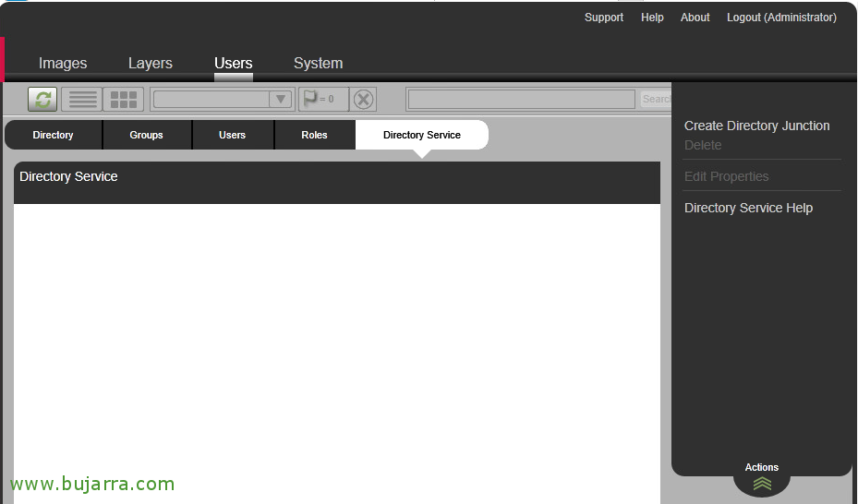858x504 pixels.
Task: Click inside the search text field
Action: 521,99
